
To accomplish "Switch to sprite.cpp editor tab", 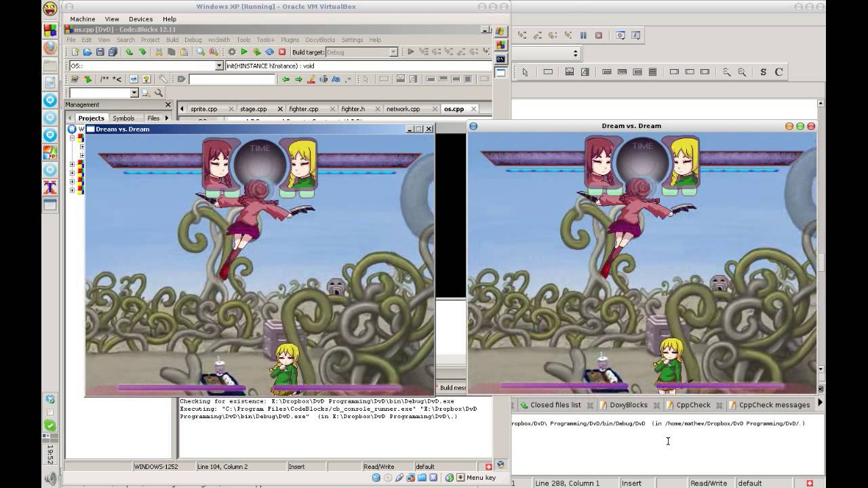I will pos(203,108).
